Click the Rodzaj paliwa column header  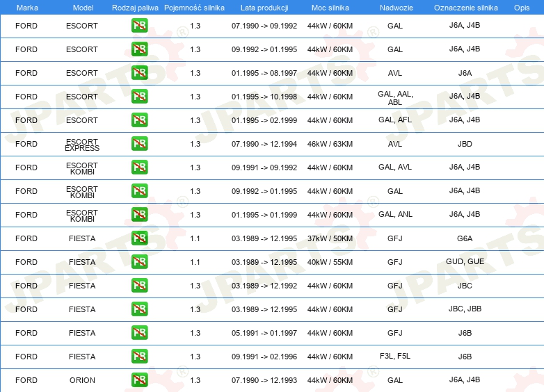(135, 8)
